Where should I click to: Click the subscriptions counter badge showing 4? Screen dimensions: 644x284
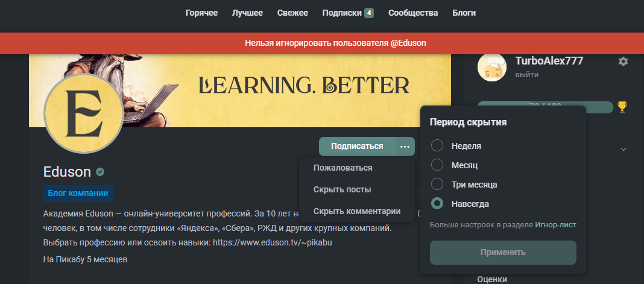pyautogui.click(x=369, y=13)
